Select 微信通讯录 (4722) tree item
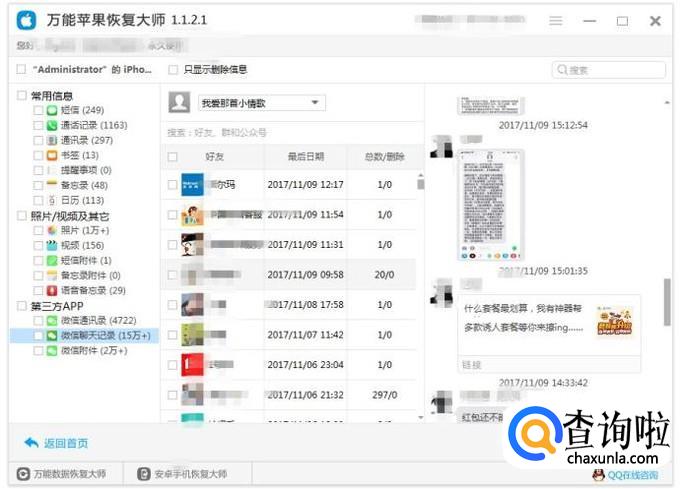 pyautogui.click(x=98, y=321)
